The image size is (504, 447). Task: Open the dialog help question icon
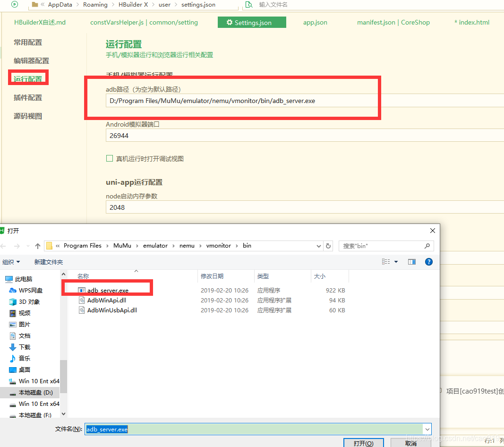pyautogui.click(x=428, y=262)
